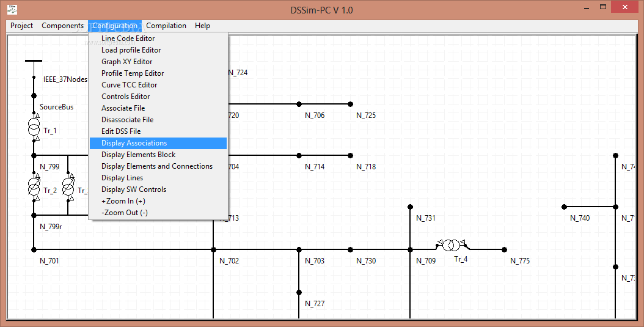
Task: Click the source bus bar symbol
Action: tap(34, 61)
